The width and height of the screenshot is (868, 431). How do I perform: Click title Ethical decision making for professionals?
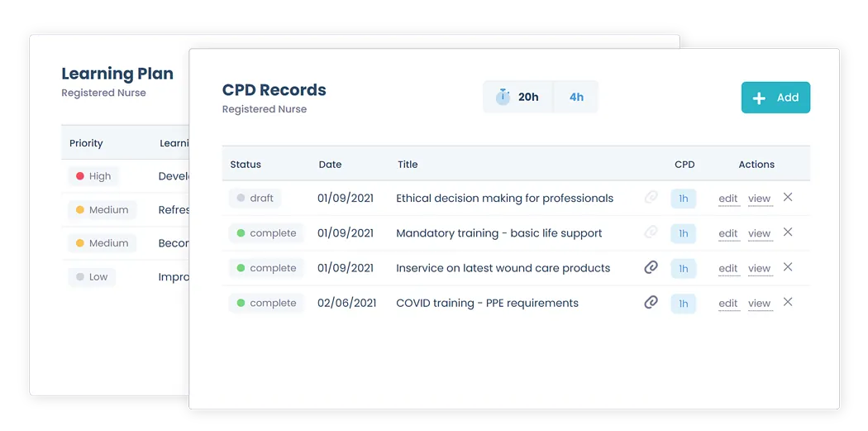tap(505, 199)
